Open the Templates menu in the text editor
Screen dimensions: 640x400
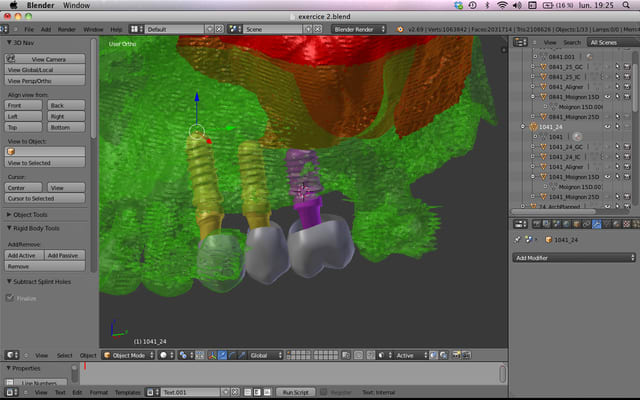(x=127, y=392)
